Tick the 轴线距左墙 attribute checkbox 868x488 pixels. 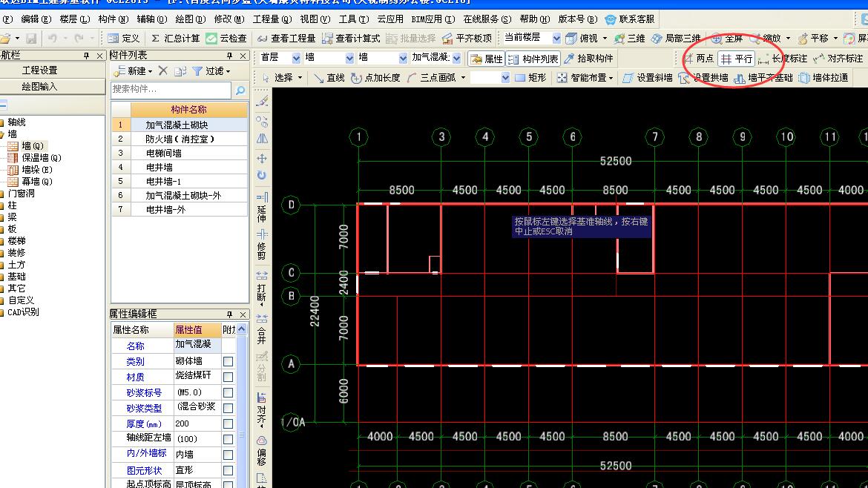(x=228, y=439)
